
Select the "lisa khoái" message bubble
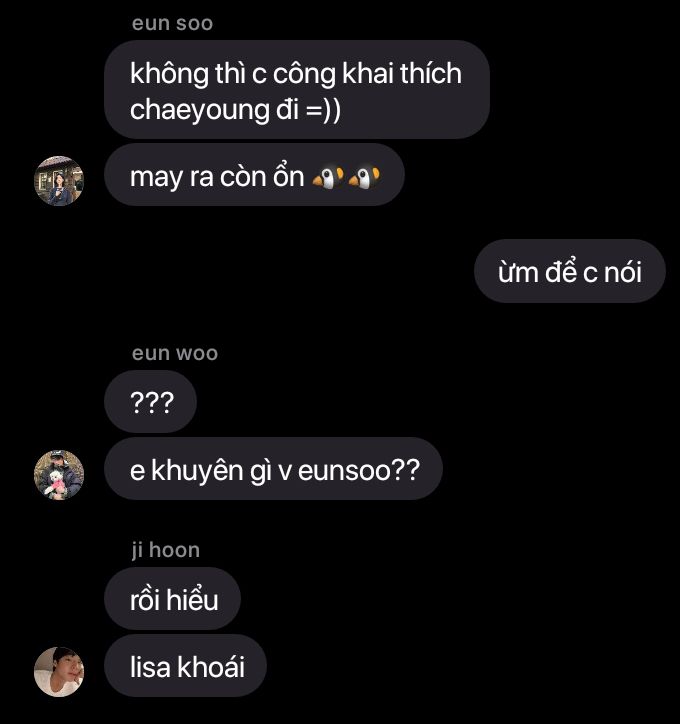click(186, 665)
